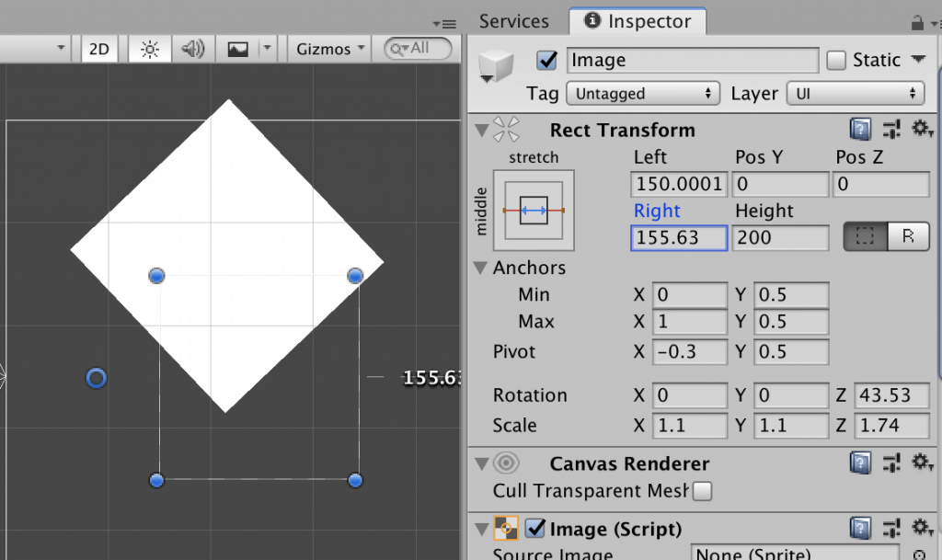Open the Layer dropdown showing UI

855,93
